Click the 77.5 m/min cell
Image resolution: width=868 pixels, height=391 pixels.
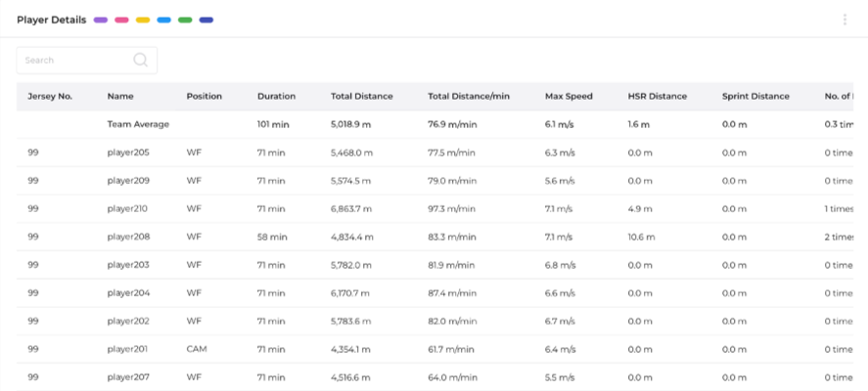(x=452, y=152)
